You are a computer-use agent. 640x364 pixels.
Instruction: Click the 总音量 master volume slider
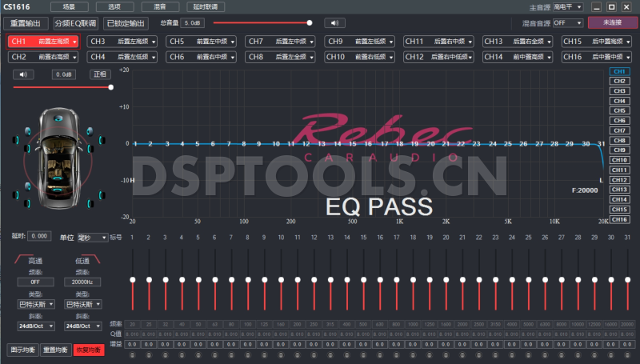(x=261, y=22)
